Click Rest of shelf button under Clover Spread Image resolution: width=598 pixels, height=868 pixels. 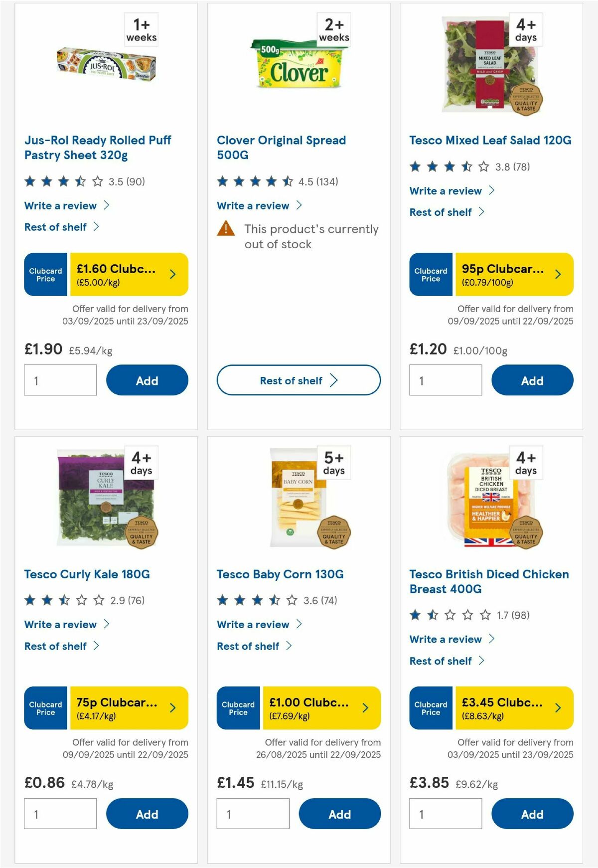pos(299,380)
